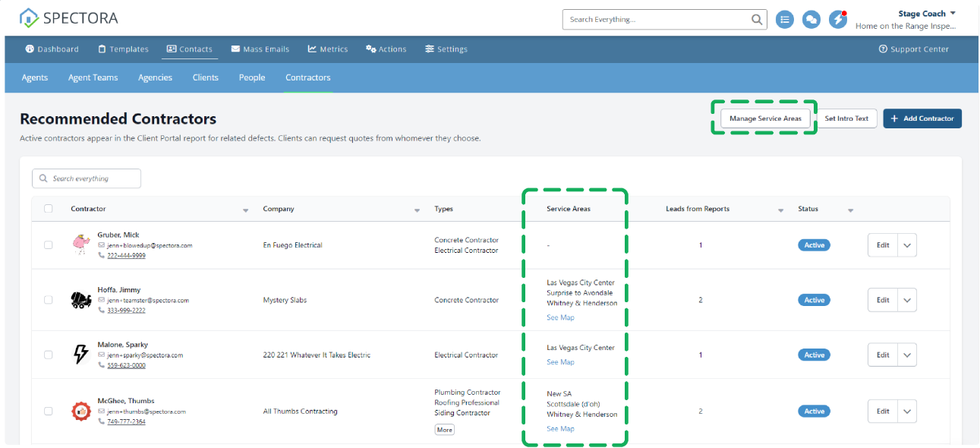Click the phone icon next to 559-623-0000

click(x=102, y=365)
